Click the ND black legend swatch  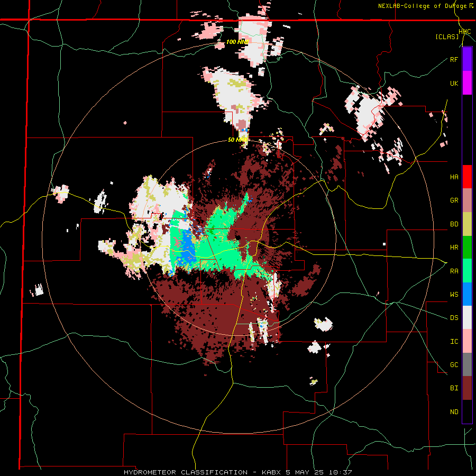tap(467, 411)
